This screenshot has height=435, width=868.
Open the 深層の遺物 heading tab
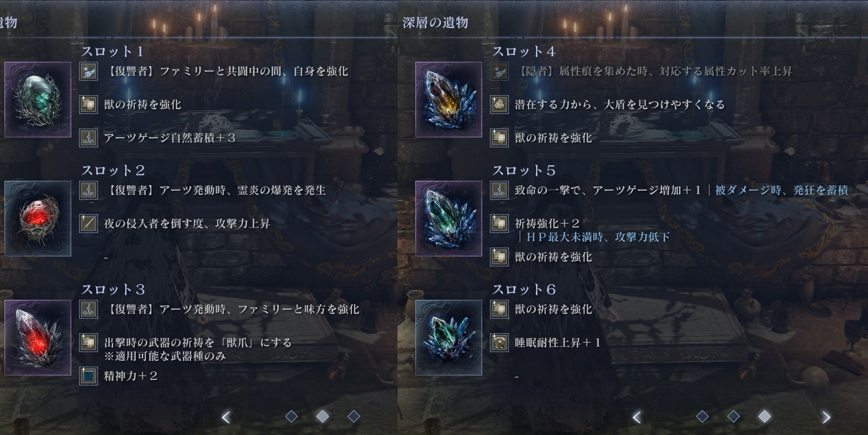(x=435, y=23)
